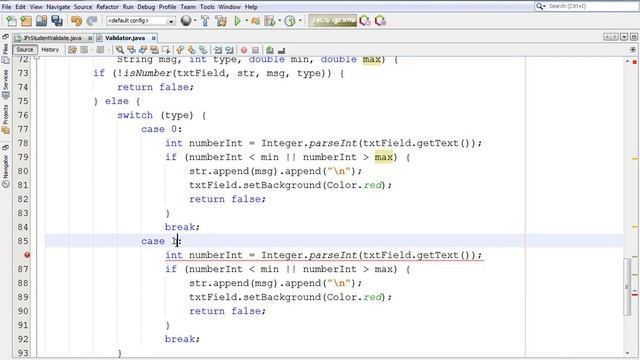Open search options magnifier dropdown

pos(541,6)
